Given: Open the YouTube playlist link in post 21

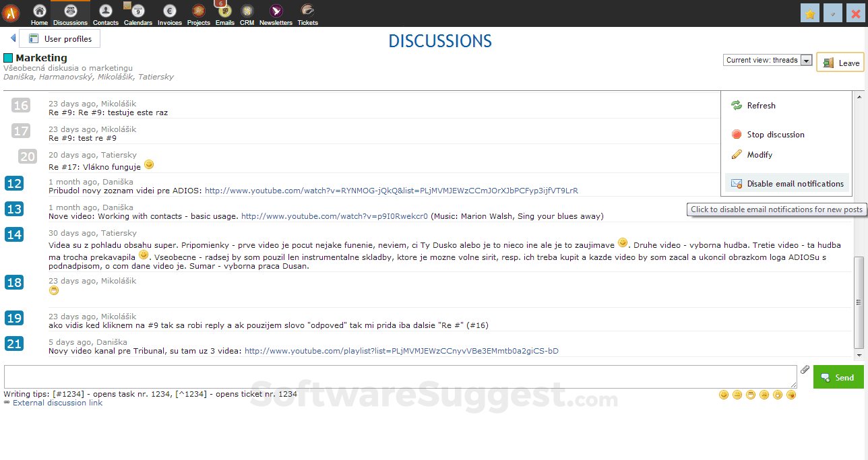Looking at the screenshot, I should tap(402, 351).
